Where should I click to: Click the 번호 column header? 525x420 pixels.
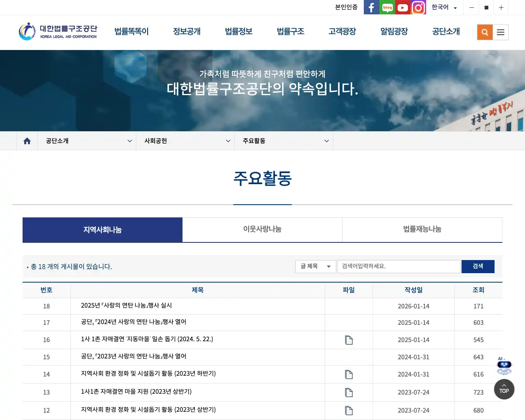(46, 290)
